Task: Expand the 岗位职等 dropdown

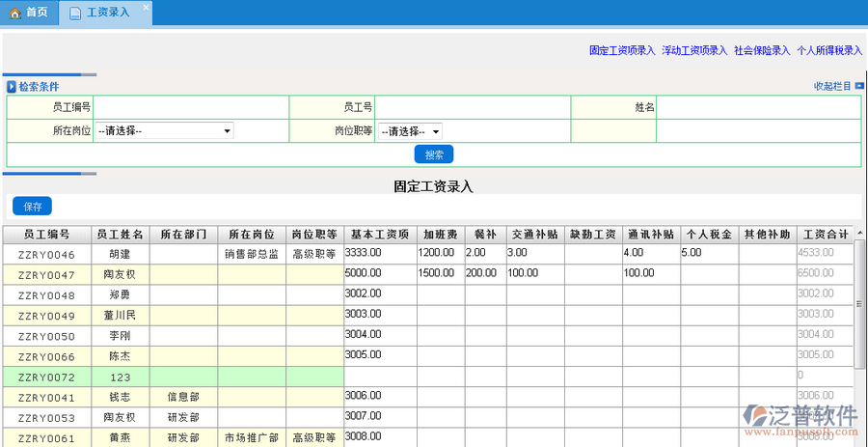Action: (x=410, y=131)
